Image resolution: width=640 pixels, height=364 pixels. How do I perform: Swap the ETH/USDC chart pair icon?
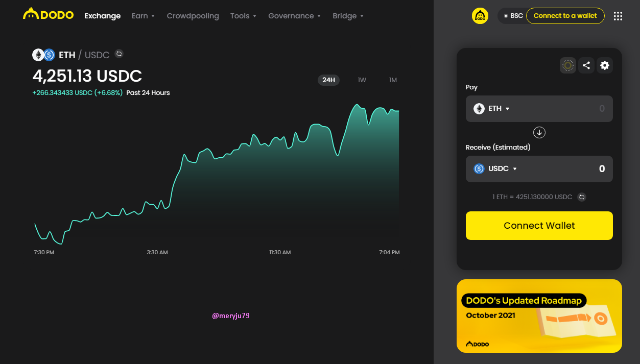(119, 54)
